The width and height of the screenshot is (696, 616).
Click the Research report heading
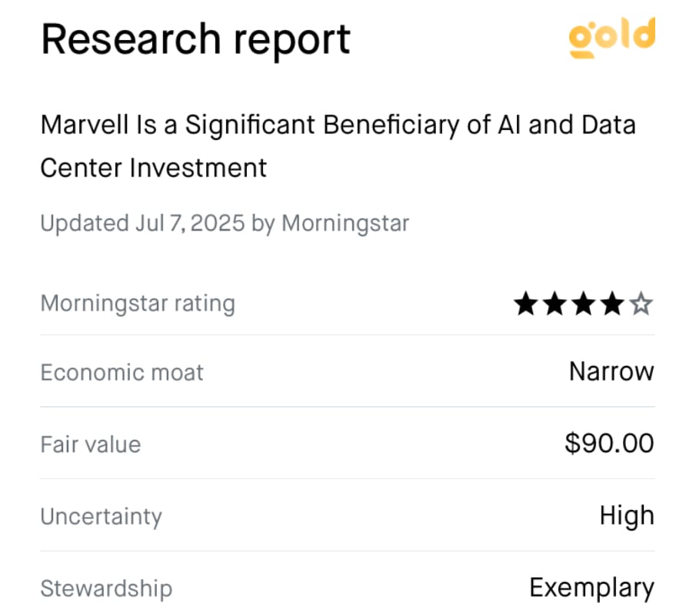tap(196, 41)
